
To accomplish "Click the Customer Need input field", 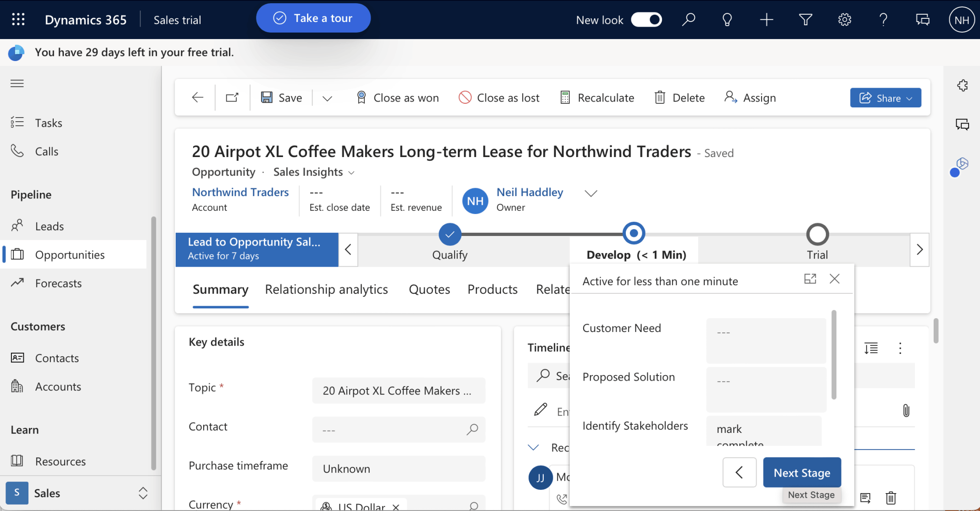I will pyautogui.click(x=766, y=340).
